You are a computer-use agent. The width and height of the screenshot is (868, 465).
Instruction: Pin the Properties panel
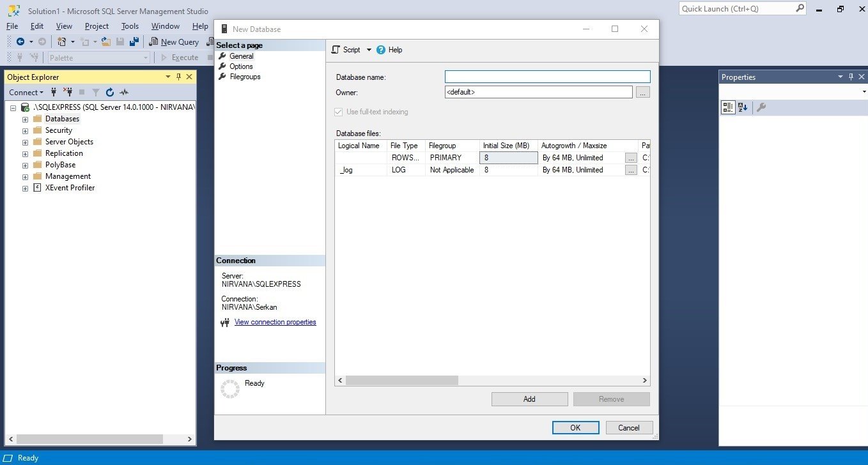pyautogui.click(x=851, y=77)
